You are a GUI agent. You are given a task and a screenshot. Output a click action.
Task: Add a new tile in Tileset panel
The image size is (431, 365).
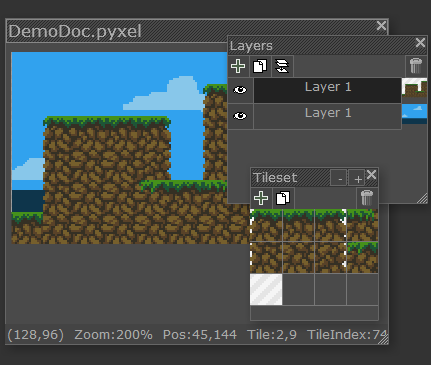261,198
